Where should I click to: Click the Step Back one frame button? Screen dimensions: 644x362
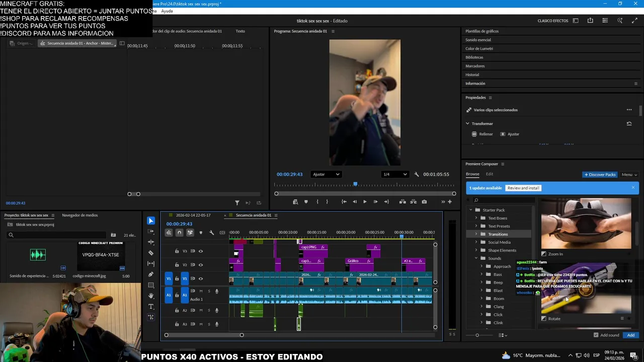355,202
